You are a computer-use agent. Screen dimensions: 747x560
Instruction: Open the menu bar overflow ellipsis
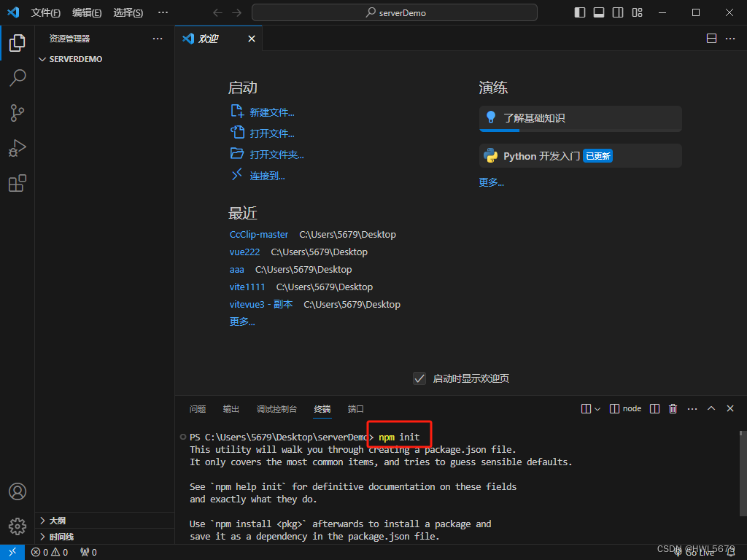pyautogui.click(x=163, y=13)
